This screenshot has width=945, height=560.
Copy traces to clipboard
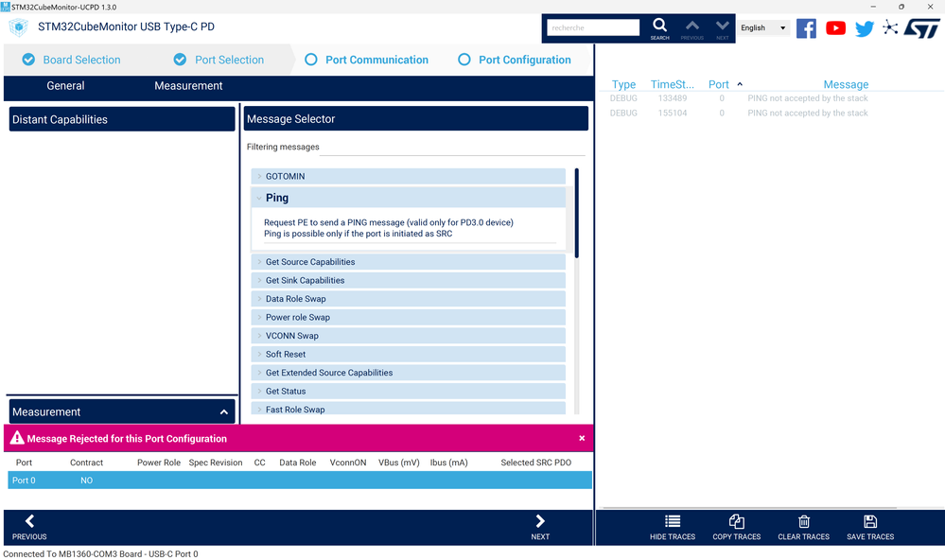coord(737,521)
